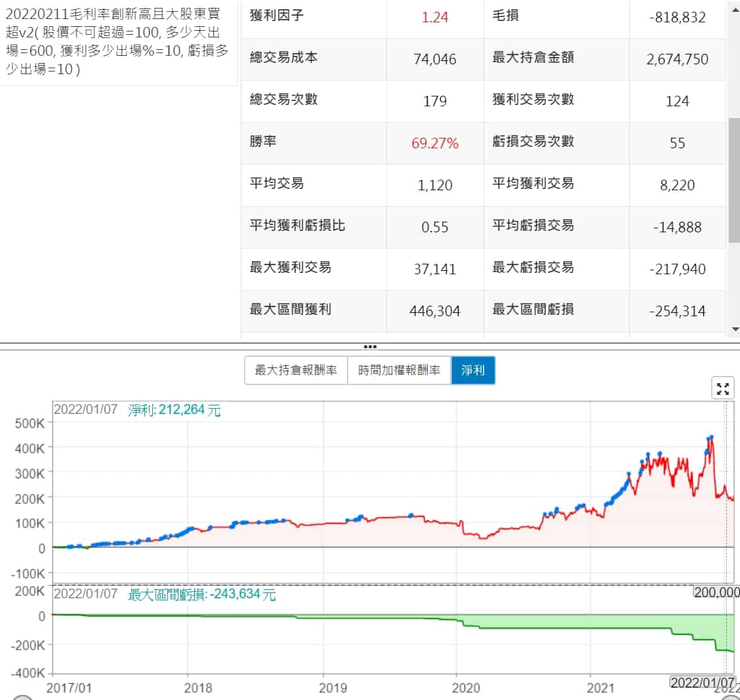Click the scrollbar down arrow
740x700 pixels.
click(734, 329)
